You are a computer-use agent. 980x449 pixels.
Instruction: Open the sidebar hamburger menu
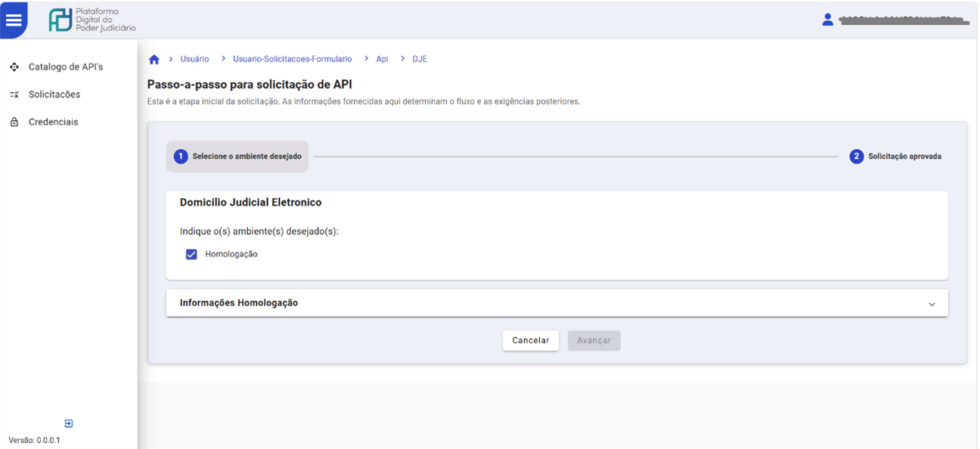coord(14,20)
